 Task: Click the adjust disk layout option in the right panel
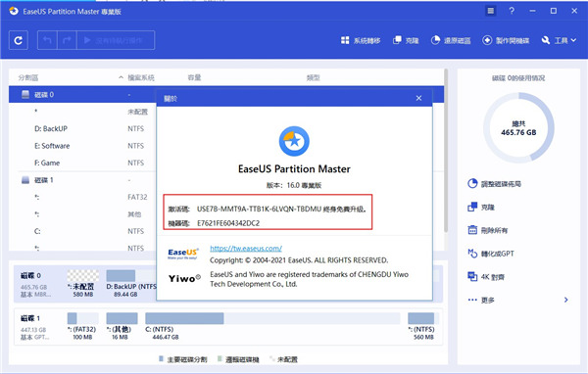494,184
